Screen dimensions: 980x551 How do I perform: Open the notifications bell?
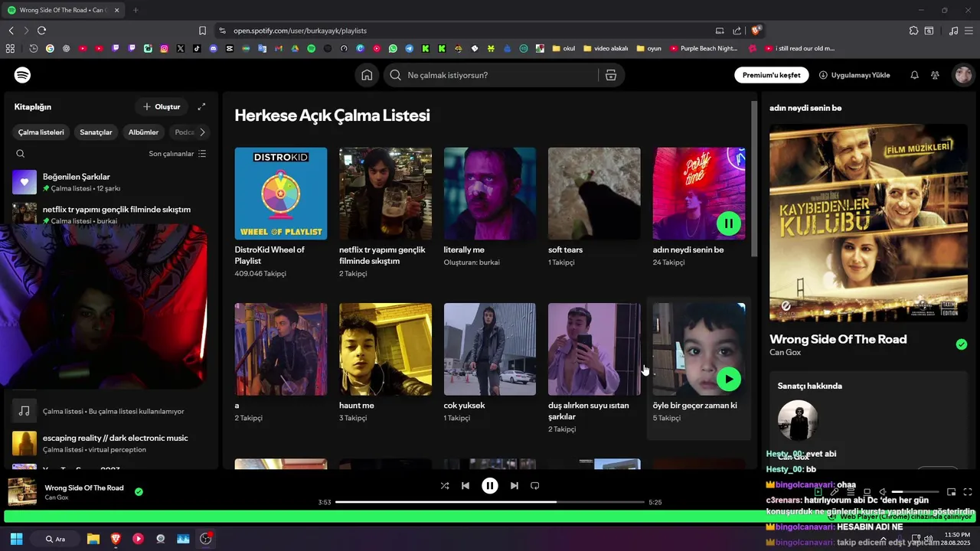(914, 75)
